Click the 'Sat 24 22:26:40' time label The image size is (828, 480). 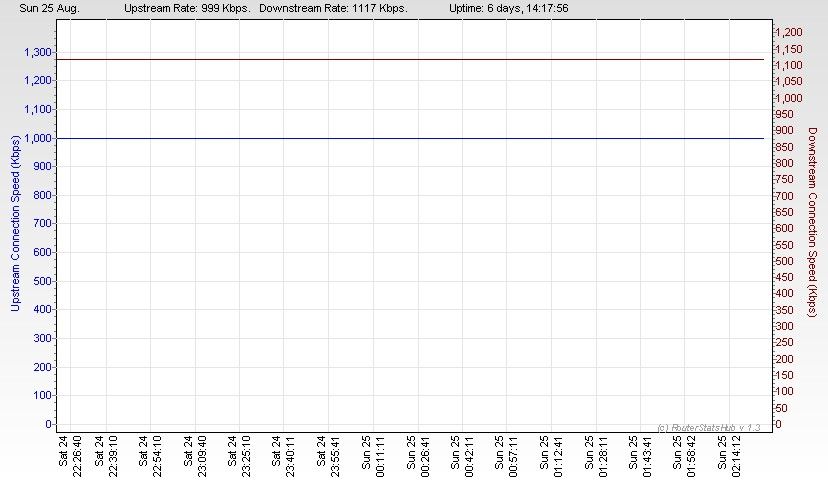[70, 456]
